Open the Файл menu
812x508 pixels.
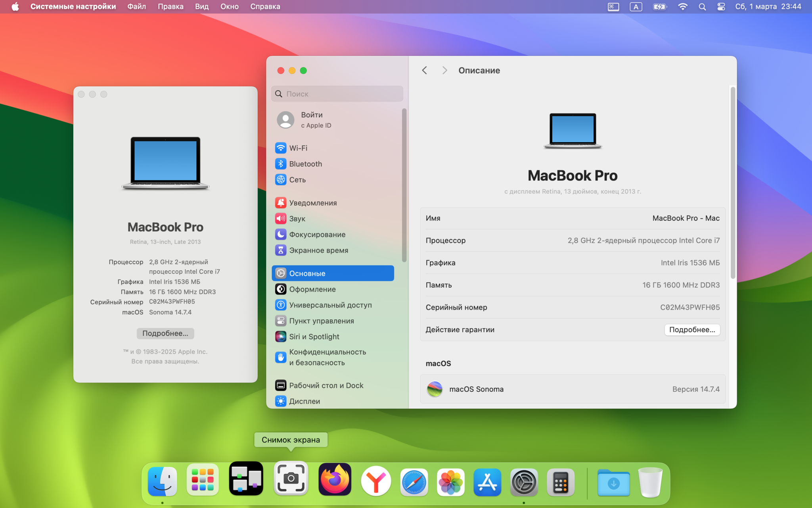coord(136,6)
